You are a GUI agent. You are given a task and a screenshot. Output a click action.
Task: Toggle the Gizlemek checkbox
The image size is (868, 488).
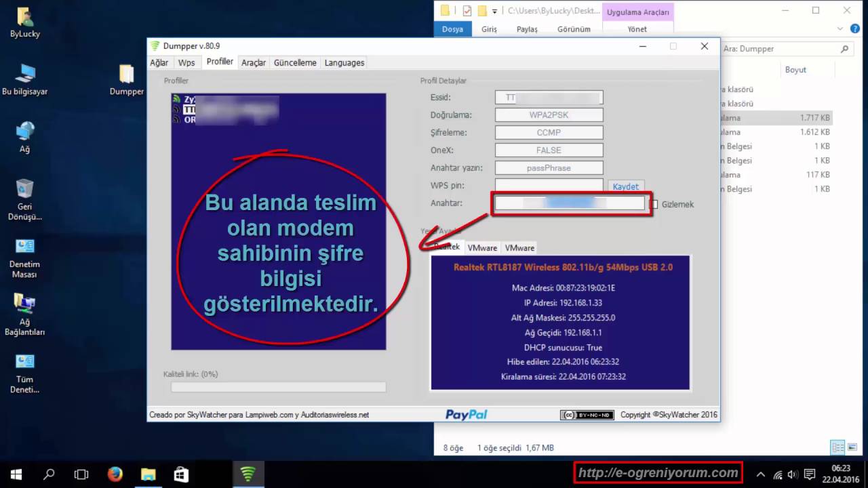(654, 204)
